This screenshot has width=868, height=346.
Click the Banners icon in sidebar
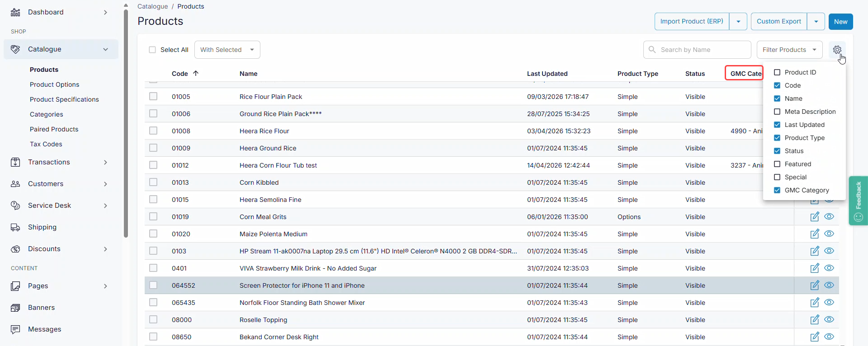pyautogui.click(x=15, y=308)
